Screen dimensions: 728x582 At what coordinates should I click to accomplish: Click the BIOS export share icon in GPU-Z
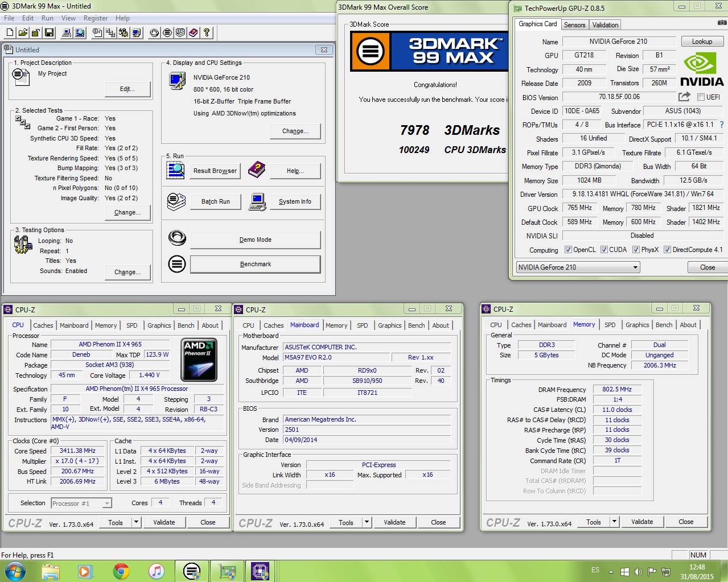coord(685,97)
